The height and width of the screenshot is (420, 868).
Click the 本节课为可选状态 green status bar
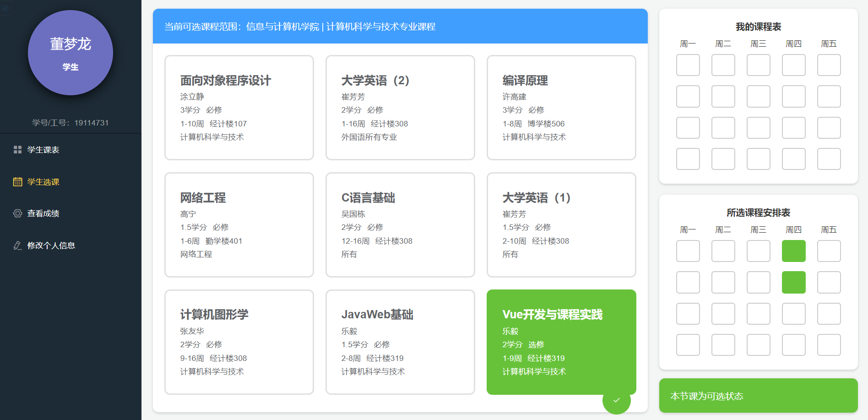click(x=758, y=396)
